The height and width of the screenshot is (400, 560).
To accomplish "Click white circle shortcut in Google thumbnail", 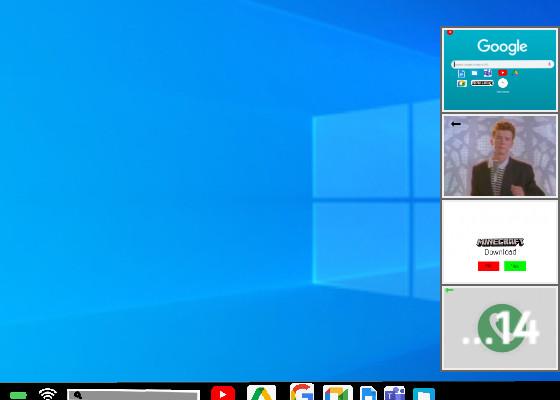I will coord(503,83).
